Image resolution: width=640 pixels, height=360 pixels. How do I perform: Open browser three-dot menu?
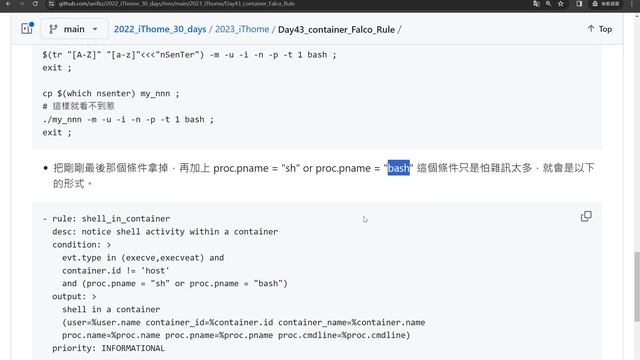click(x=631, y=4)
